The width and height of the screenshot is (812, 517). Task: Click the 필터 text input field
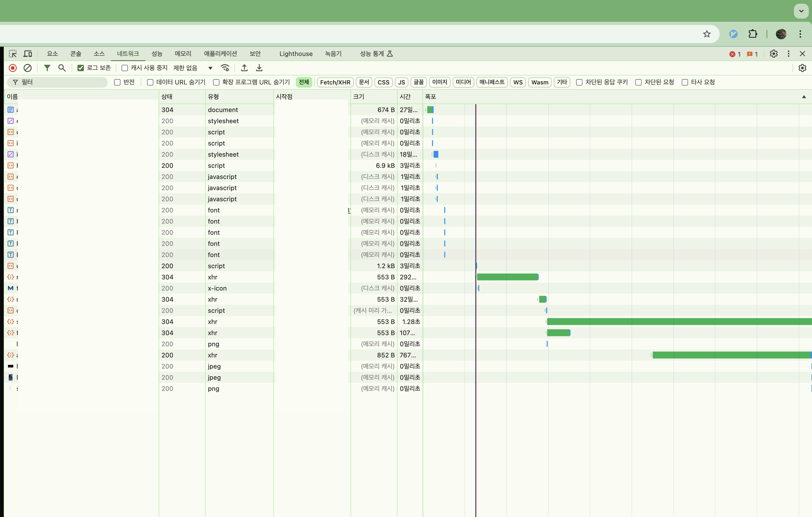[62, 82]
